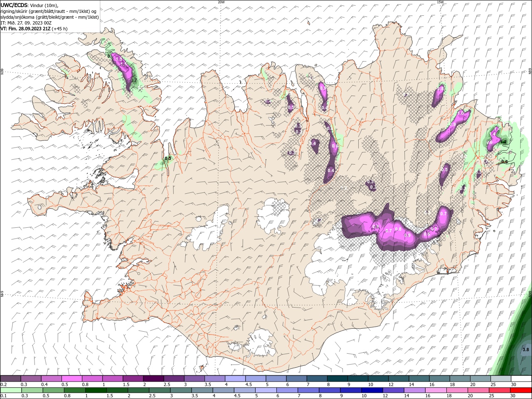
Task: Pick the upper snow scale swatch labeled 2.5
Action: (x=174, y=379)
